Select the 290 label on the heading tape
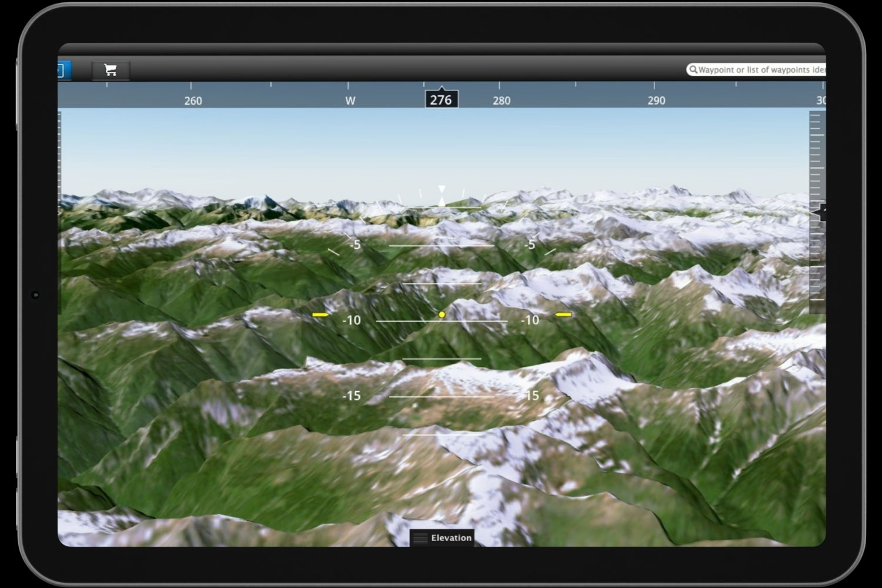Screen dimensions: 882x588 (x=656, y=101)
